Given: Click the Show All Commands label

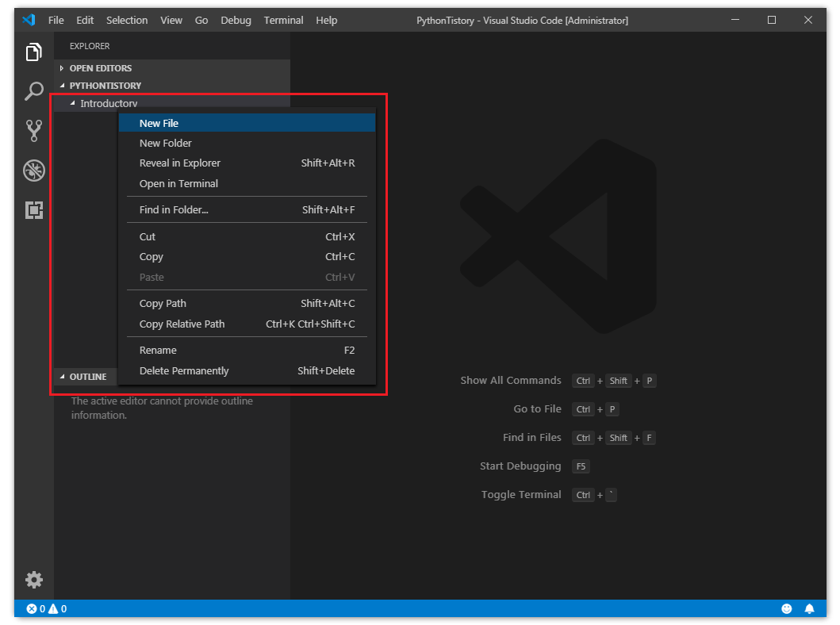Looking at the screenshot, I should pos(511,380).
